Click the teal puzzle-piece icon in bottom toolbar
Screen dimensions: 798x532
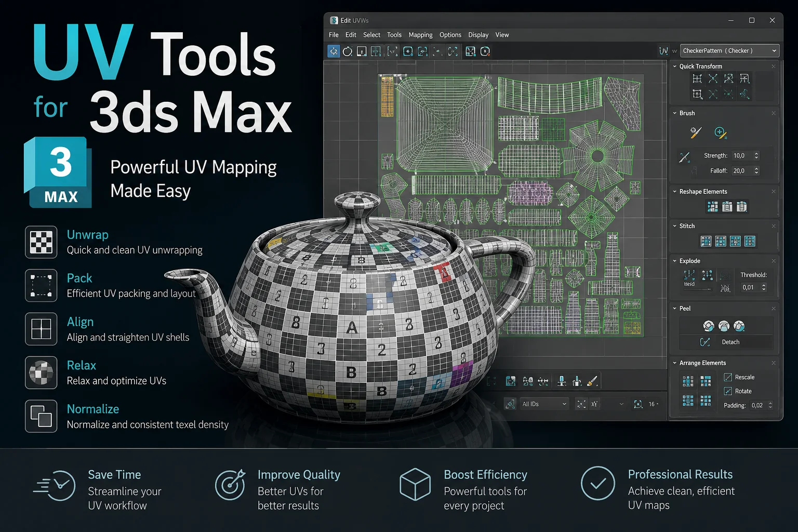(x=511, y=381)
